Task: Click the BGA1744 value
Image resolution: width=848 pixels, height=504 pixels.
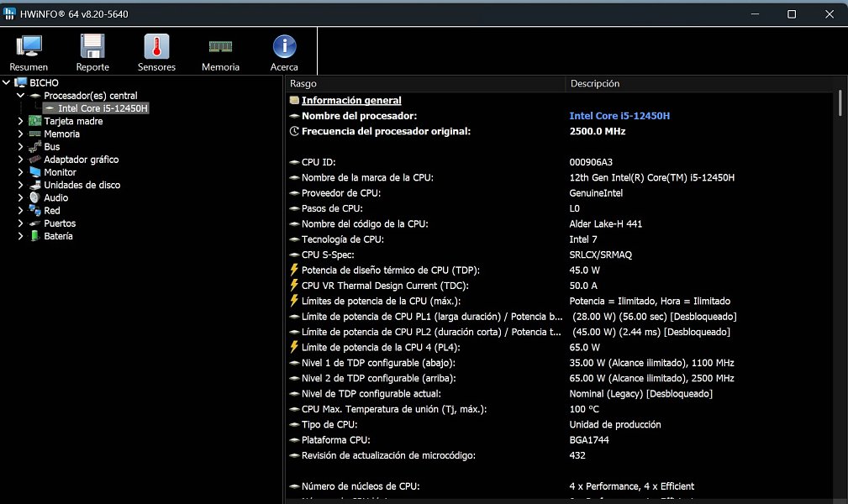Action: [x=589, y=439]
